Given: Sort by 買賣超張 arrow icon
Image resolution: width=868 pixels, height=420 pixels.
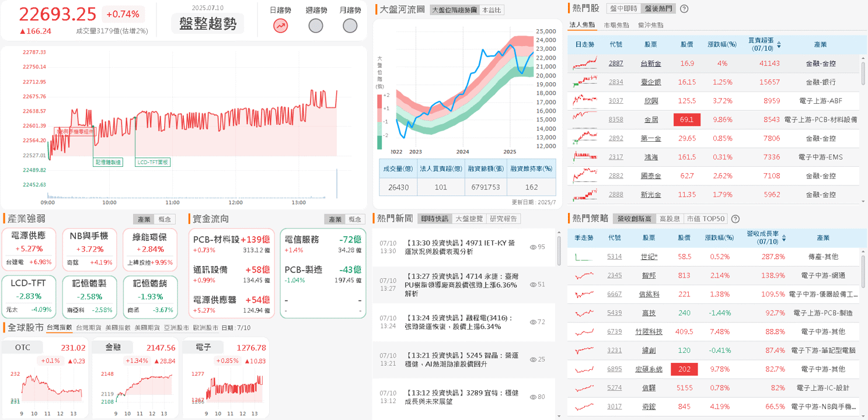Looking at the screenshot, I should tap(779, 44).
